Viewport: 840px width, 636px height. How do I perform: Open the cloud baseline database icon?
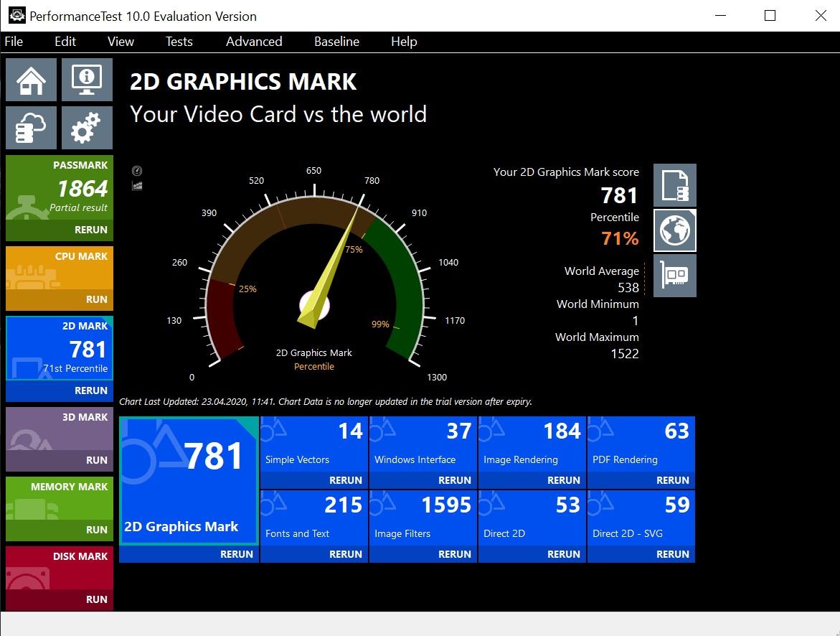[x=31, y=128]
